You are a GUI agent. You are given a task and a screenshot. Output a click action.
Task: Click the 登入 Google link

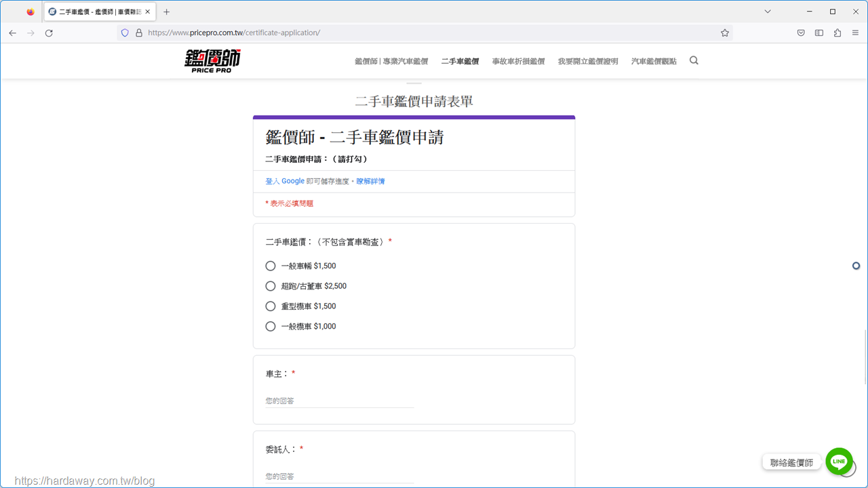coord(285,182)
